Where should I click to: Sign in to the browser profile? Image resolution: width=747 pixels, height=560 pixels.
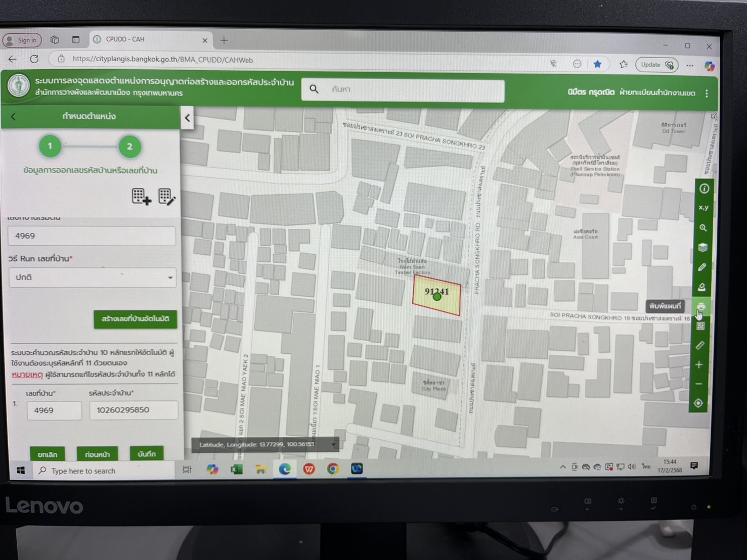[x=22, y=40]
